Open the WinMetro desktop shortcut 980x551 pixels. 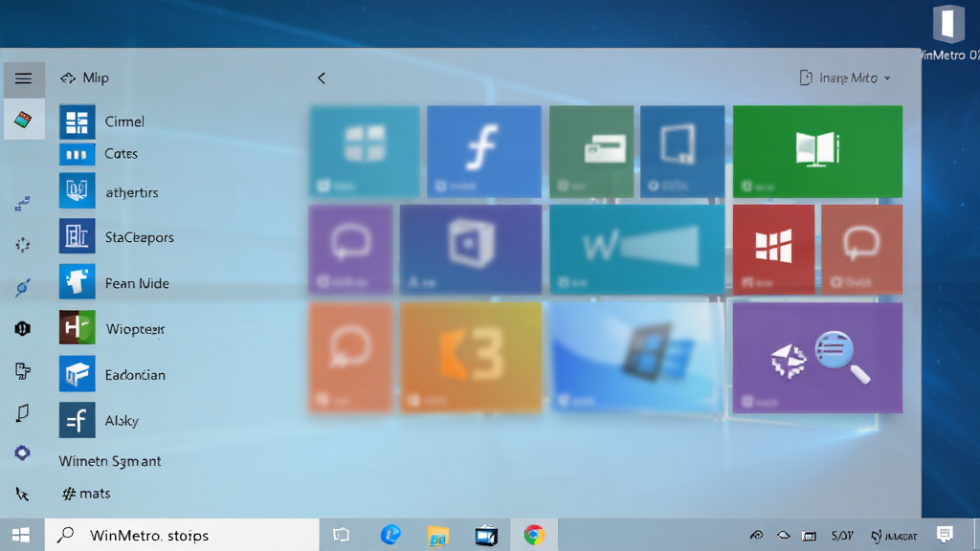pyautogui.click(x=948, y=33)
